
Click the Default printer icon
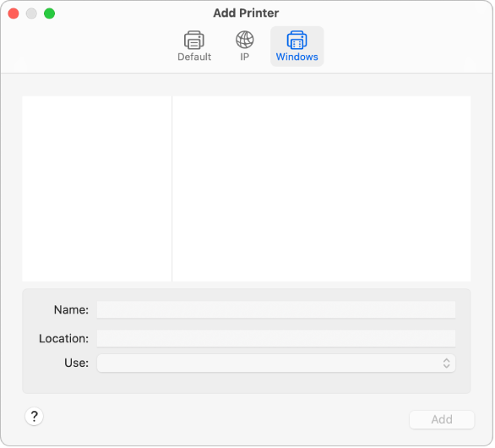(193, 40)
